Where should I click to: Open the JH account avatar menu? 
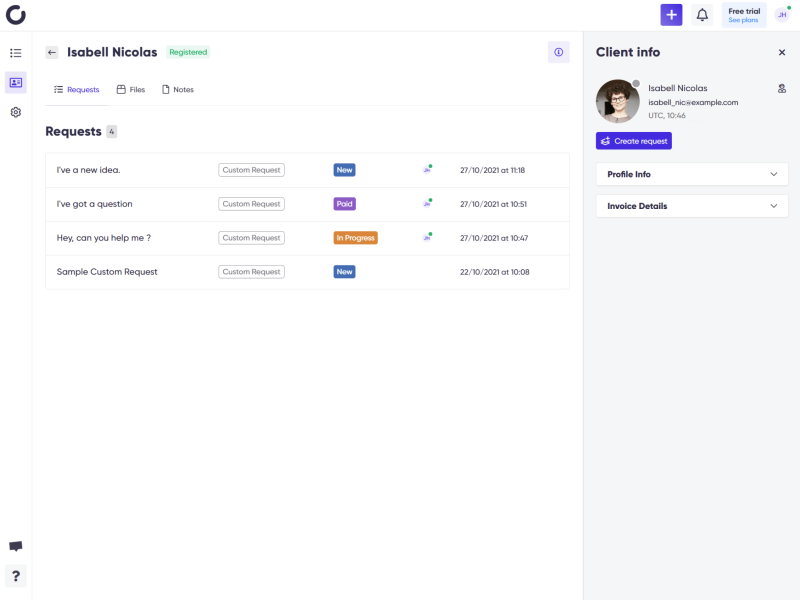tap(782, 15)
